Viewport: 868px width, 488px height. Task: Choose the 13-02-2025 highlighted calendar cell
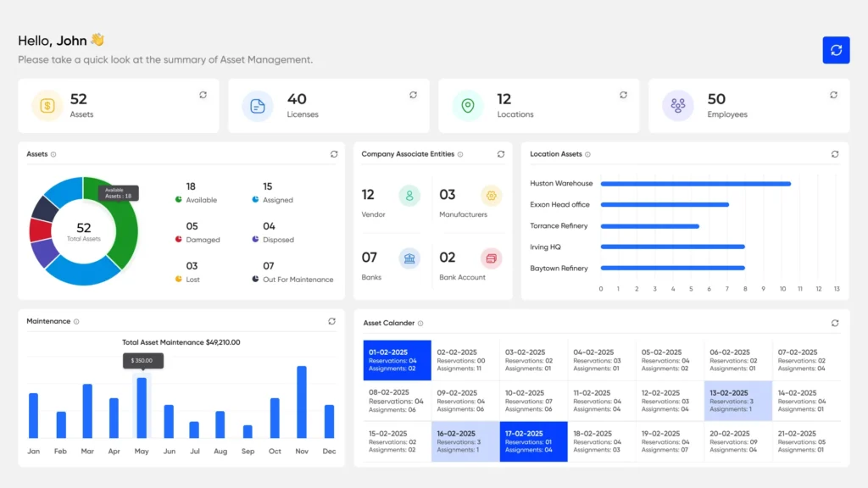click(737, 401)
